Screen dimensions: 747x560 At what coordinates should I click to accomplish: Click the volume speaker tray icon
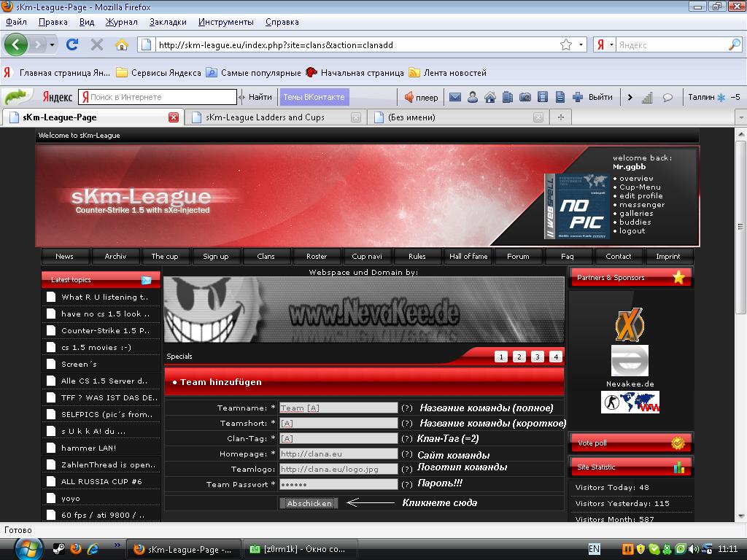click(x=694, y=549)
